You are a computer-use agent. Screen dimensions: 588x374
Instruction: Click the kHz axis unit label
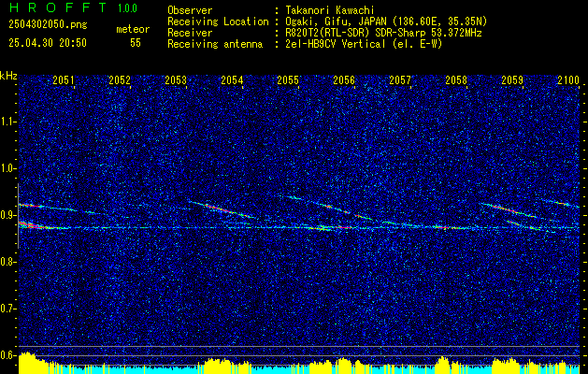(x=9, y=76)
